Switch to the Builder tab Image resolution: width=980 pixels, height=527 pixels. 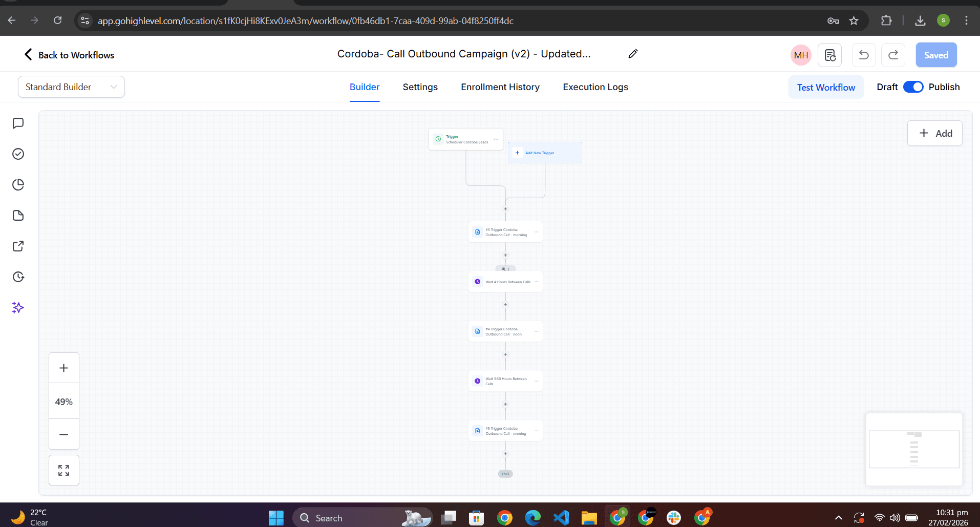point(365,87)
